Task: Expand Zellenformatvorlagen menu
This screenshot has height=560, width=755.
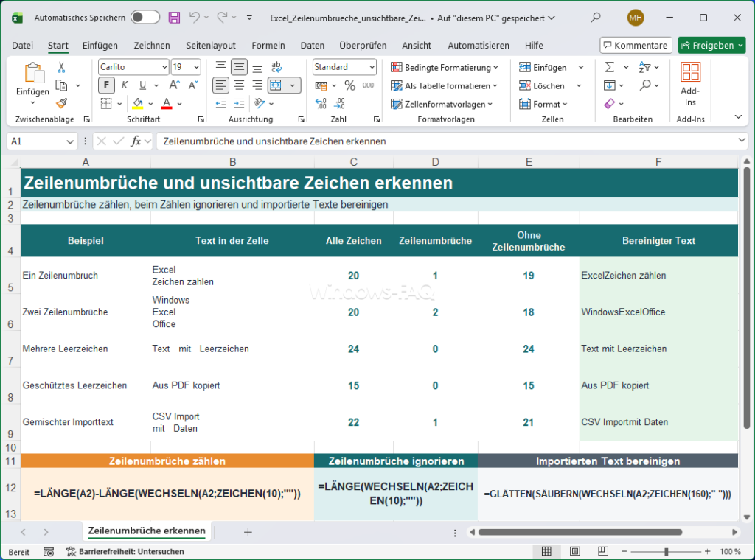Action: click(441, 104)
